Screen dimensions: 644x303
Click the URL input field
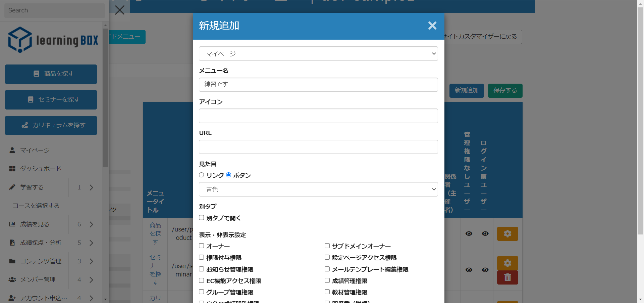tap(318, 147)
